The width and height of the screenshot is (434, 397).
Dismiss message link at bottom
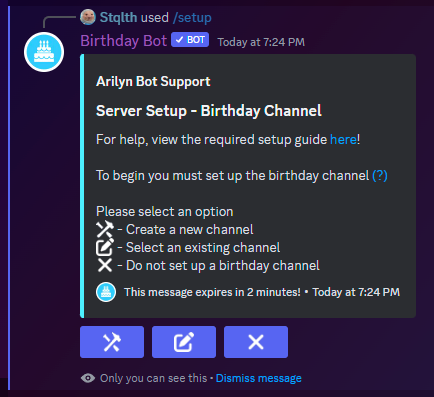pos(259,378)
